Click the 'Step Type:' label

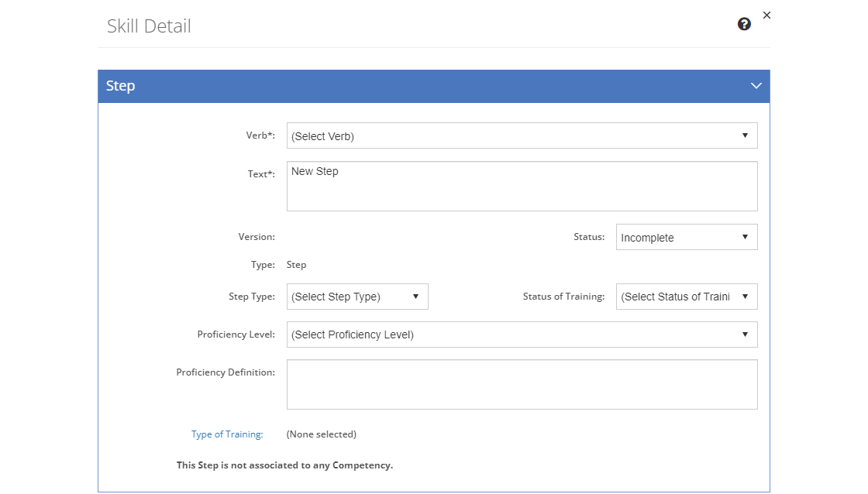251,297
